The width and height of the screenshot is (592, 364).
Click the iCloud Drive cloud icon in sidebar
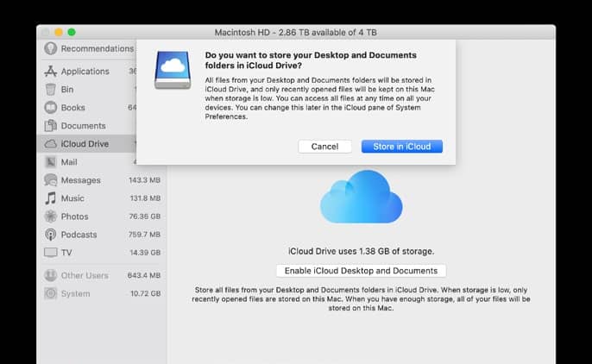(x=51, y=144)
